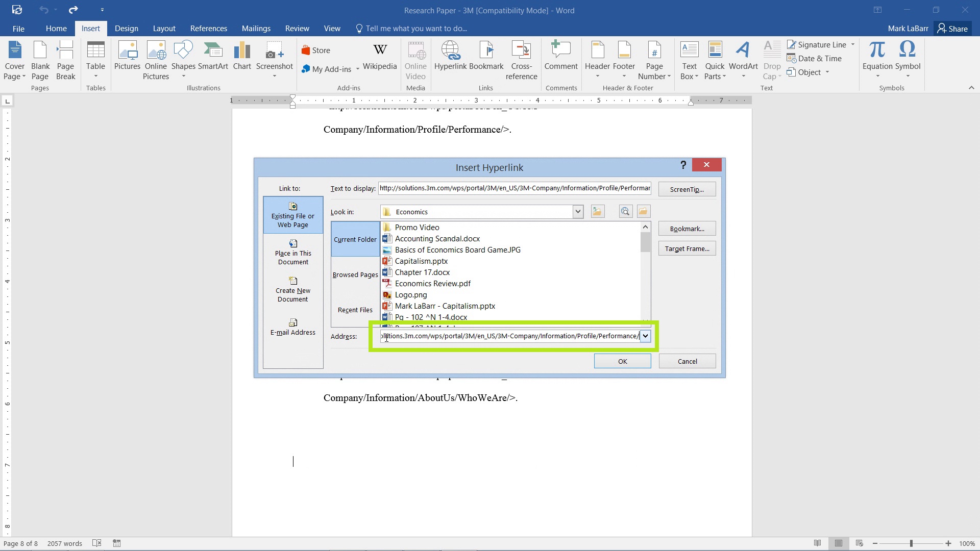Expand the Address bar dropdown
Image resolution: width=980 pixels, height=551 pixels.
645,336
